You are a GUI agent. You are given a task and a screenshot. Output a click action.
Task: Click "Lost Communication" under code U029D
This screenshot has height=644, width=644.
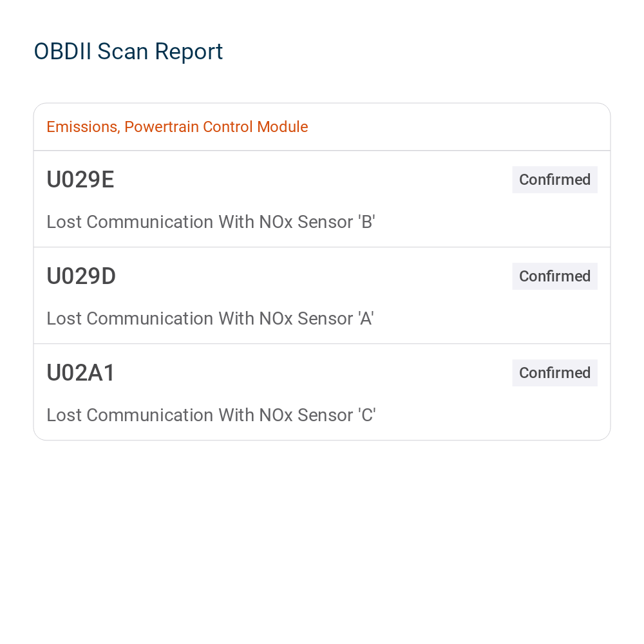(130, 318)
